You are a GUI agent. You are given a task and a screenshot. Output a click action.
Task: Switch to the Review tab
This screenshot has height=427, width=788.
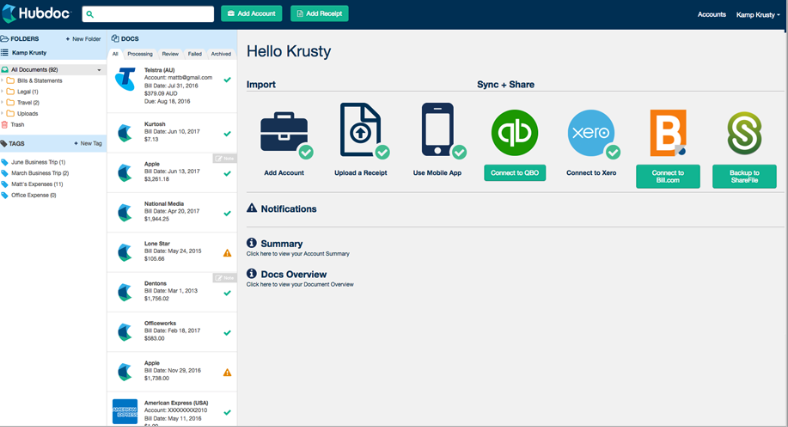(x=170, y=54)
